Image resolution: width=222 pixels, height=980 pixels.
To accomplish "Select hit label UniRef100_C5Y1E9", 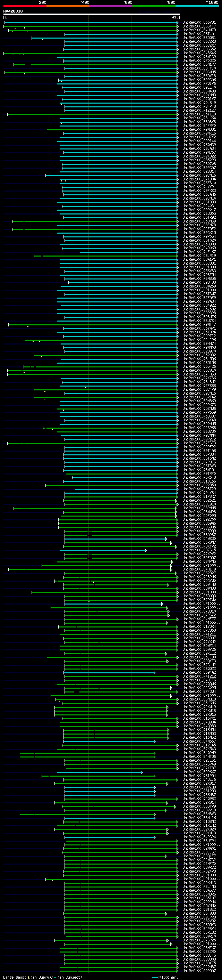I will (199, 114).
